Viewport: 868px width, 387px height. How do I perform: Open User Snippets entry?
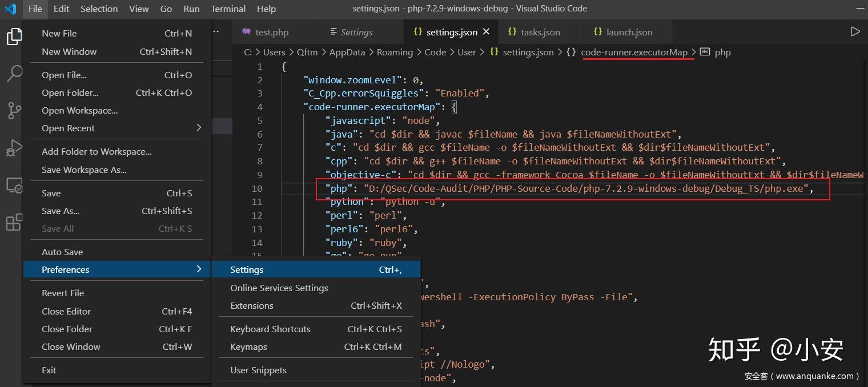[316, 370]
